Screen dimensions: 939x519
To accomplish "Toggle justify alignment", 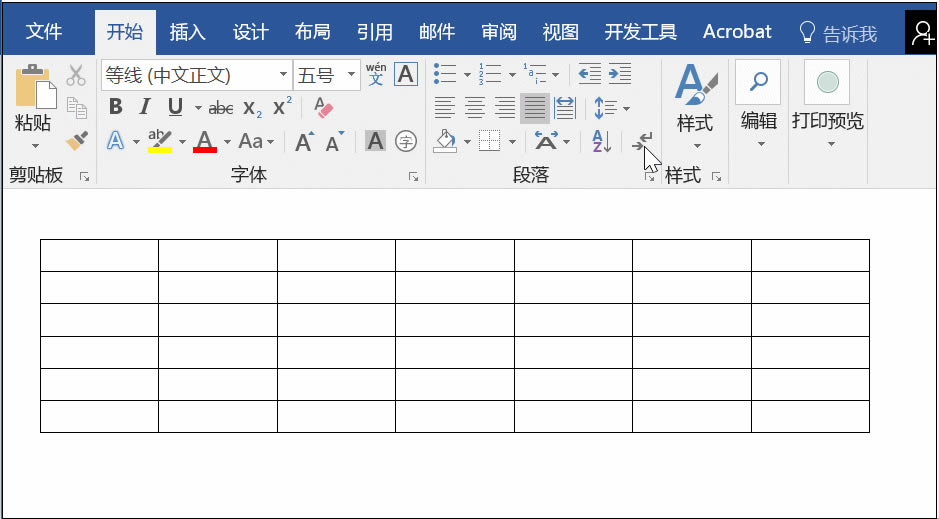I will tap(535, 108).
